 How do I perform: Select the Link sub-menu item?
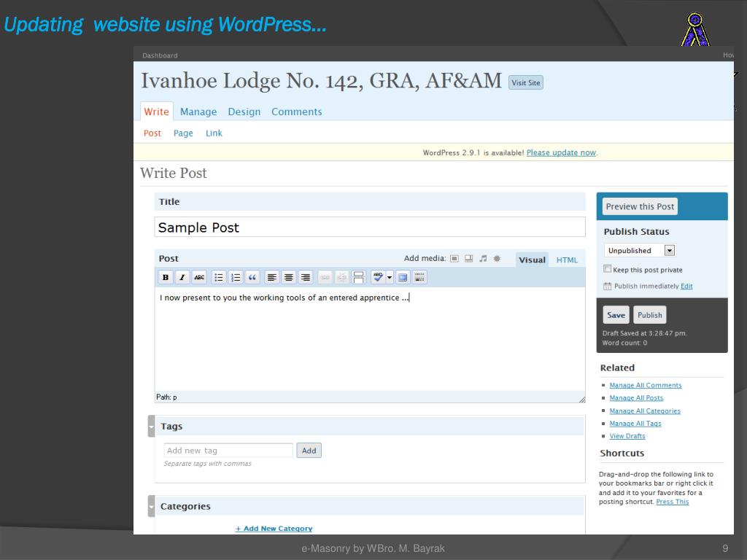(x=214, y=133)
